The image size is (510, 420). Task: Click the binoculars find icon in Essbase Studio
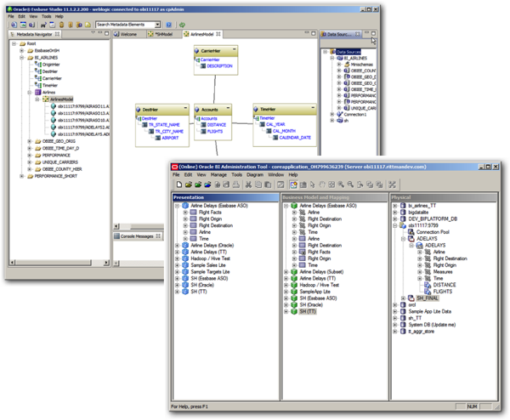pos(43,25)
